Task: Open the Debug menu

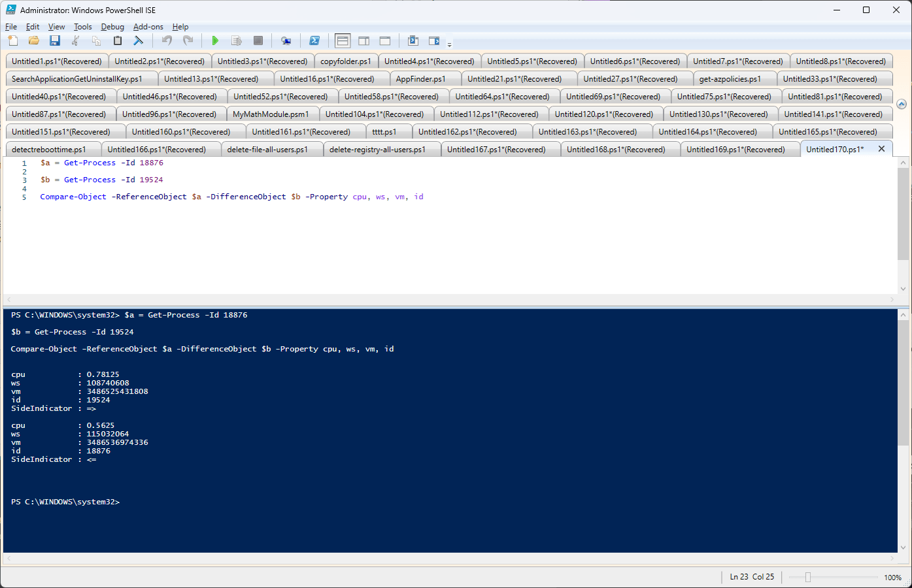Action: (x=112, y=27)
